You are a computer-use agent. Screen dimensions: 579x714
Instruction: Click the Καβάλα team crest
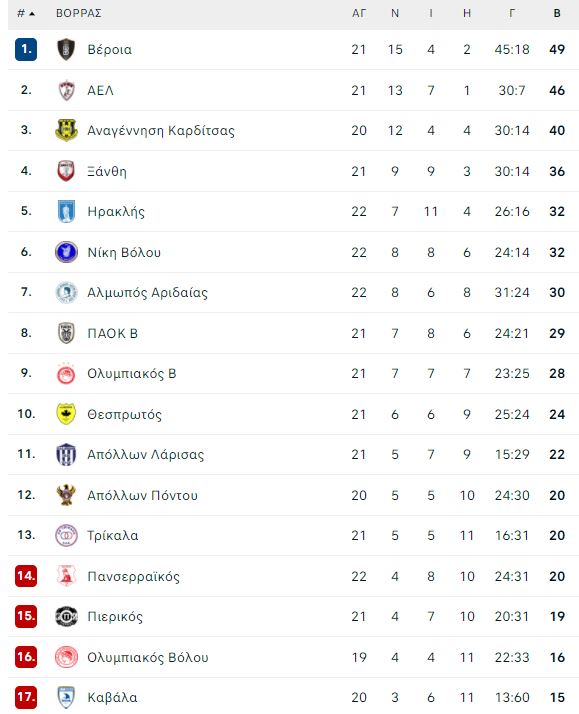click(66, 697)
